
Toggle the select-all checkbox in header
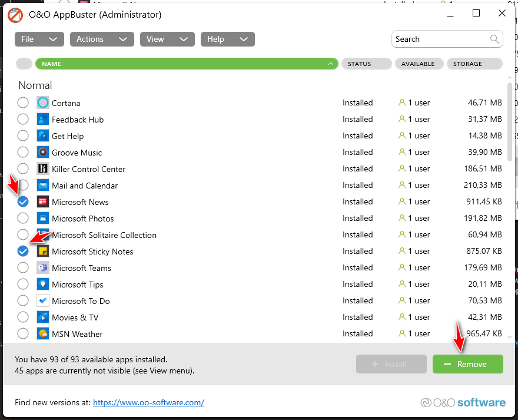click(24, 64)
